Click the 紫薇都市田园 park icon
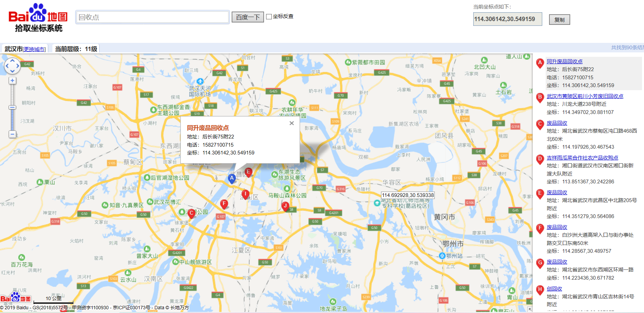Image resolution: width=644 pixels, height=313 pixels. [348, 62]
